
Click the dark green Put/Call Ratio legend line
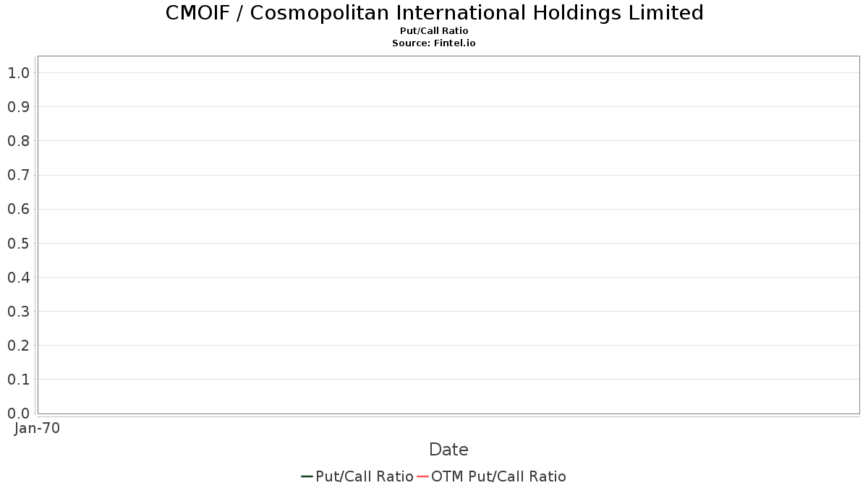point(307,476)
